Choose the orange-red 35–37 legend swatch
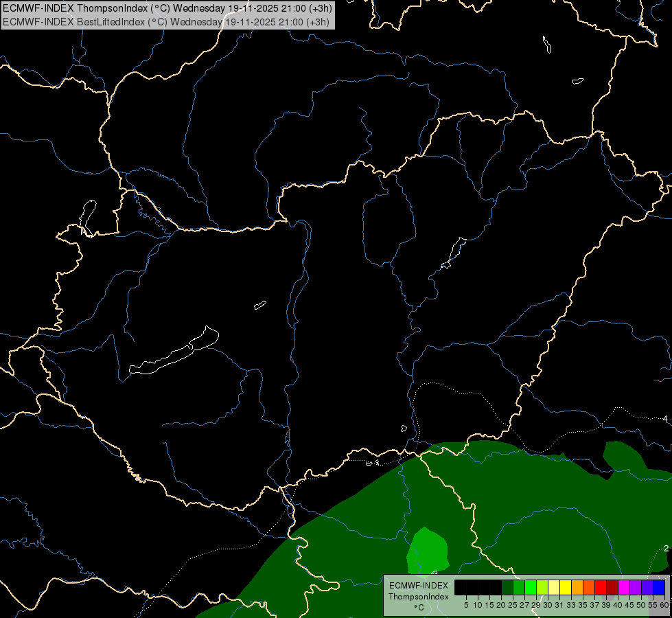The image size is (672, 618). [x=589, y=588]
